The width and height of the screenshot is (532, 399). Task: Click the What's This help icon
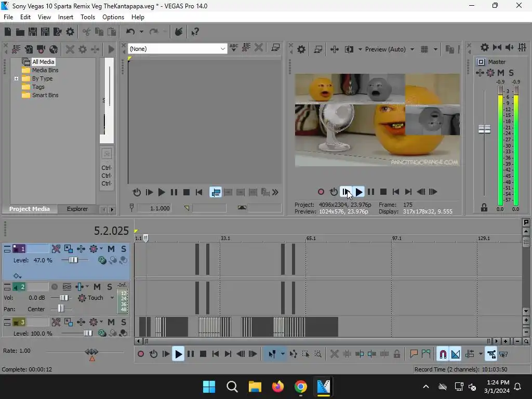(x=195, y=32)
